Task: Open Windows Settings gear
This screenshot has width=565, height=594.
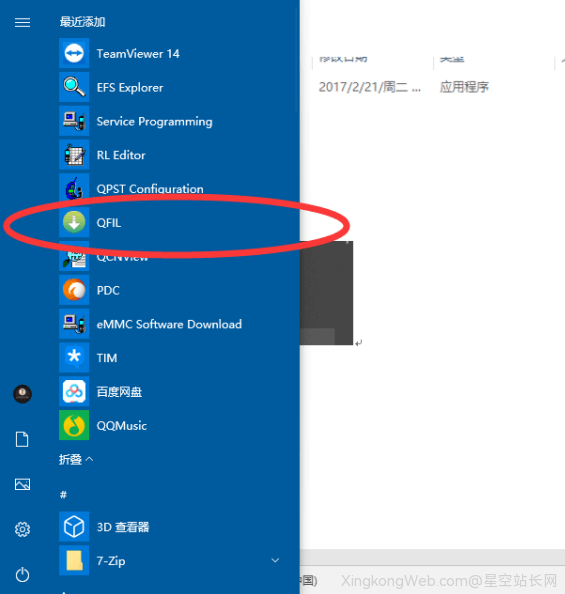Action: [22, 529]
